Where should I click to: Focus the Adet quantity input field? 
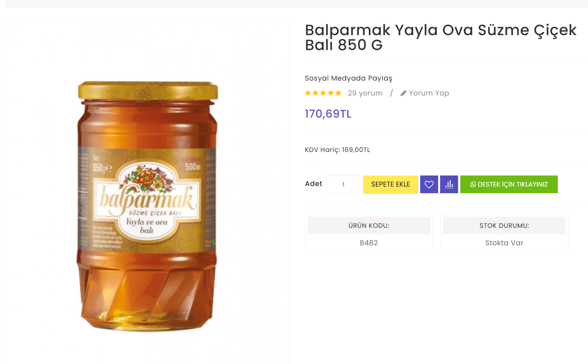coord(343,184)
